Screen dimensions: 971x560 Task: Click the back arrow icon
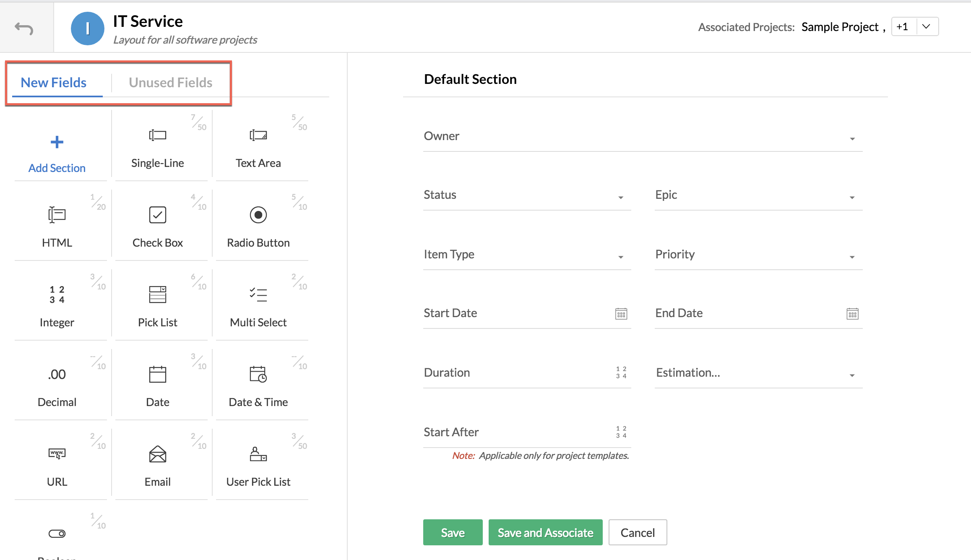24,28
